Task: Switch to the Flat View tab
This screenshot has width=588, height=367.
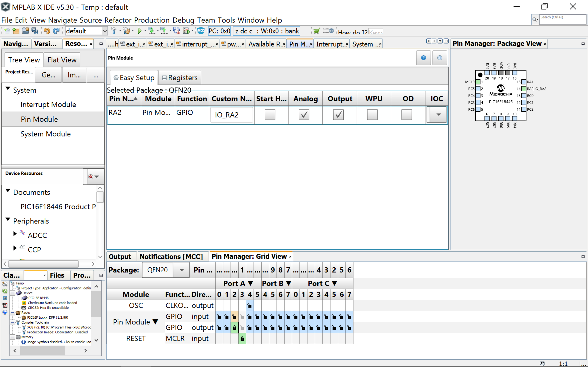Action: pos(62,60)
